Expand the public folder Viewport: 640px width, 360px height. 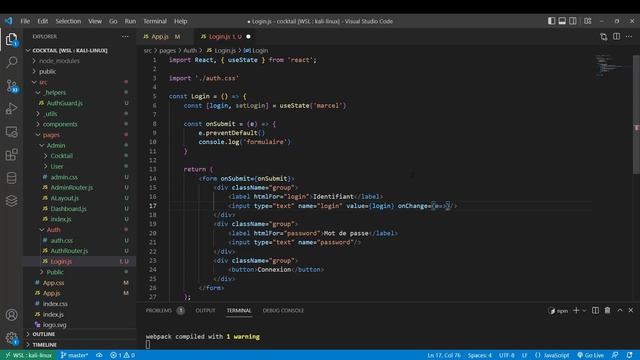(x=47, y=71)
